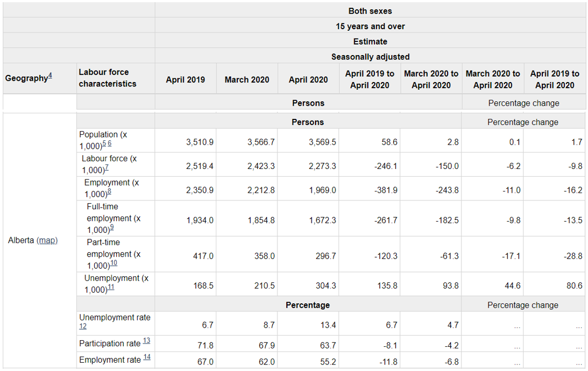The width and height of the screenshot is (588, 371).
Task: Open footnote 6 beside Population
Action: (110, 144)
